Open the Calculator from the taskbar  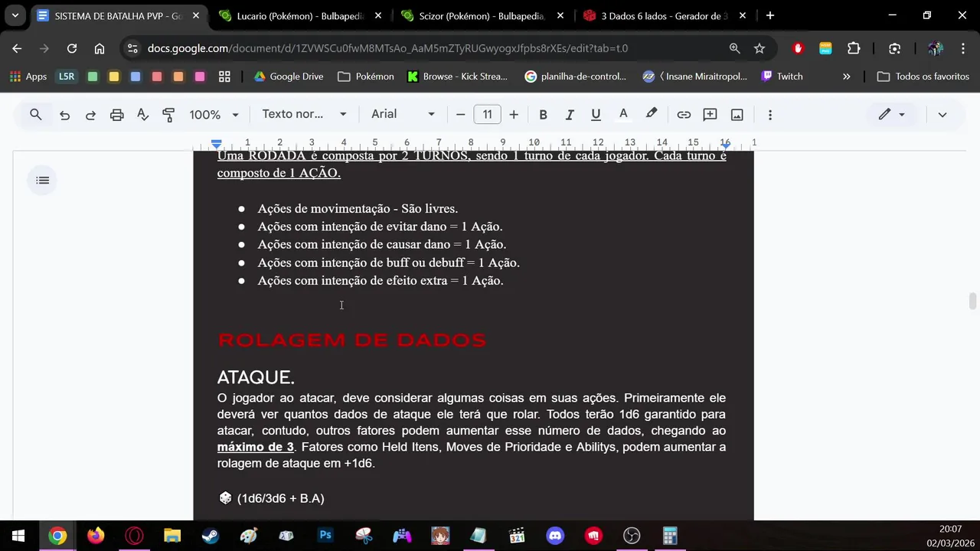tap(670, 536)
